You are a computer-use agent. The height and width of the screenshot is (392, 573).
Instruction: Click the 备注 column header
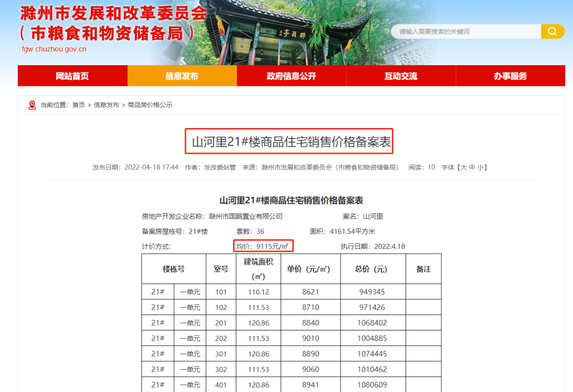click(x=423, y=269)
